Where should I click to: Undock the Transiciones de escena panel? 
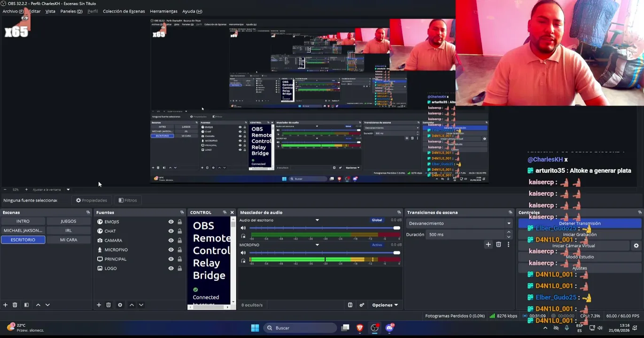511,213
